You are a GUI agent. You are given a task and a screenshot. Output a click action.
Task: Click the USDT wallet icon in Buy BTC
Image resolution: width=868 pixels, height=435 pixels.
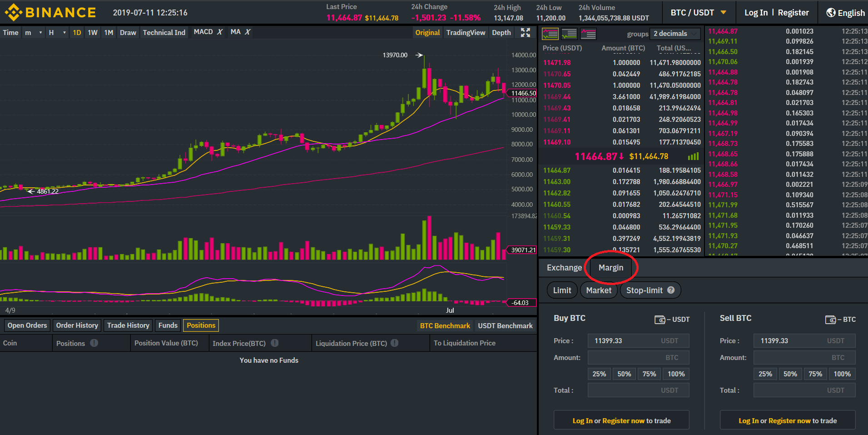660,320
